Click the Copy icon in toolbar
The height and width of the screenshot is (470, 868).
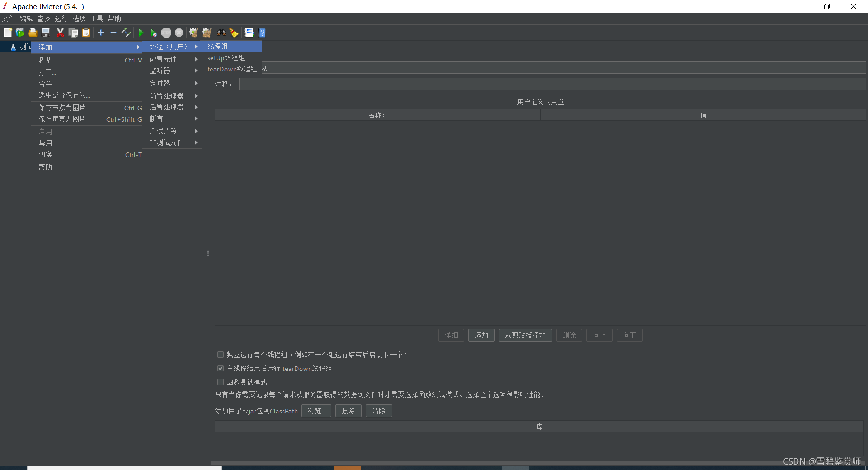(73, 33)
